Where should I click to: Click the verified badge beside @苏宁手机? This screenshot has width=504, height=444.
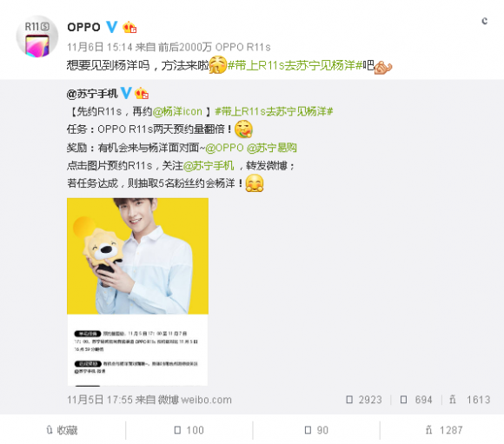point(126,93)
